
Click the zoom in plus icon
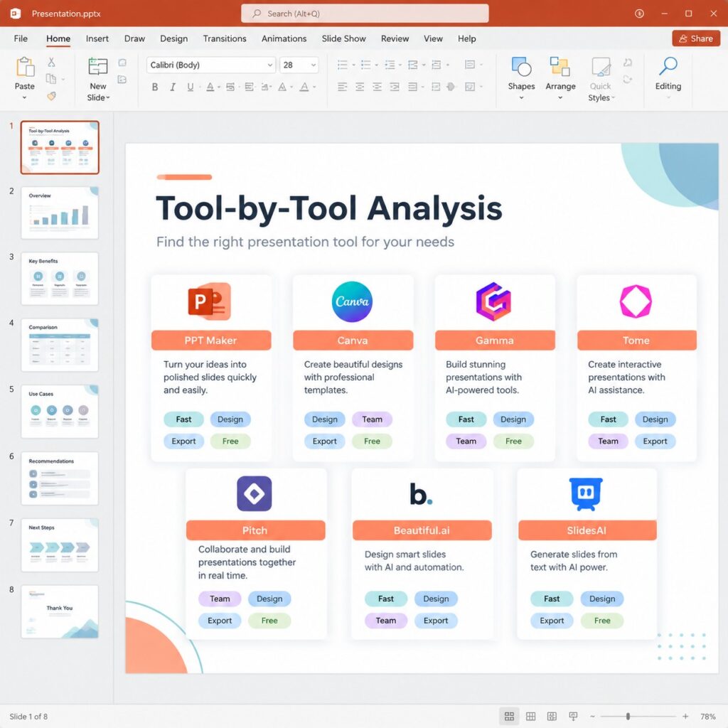tap(685, 717)
